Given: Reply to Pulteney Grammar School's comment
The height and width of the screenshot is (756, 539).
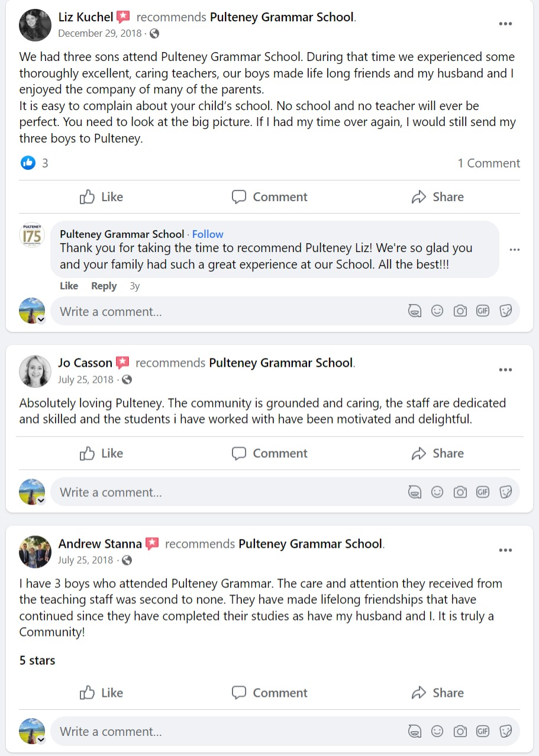Looking at the screenshot, I should tap(104, 286).
